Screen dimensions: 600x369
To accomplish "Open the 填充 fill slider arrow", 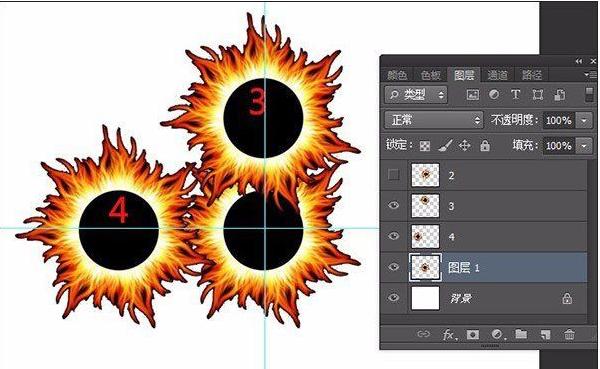I will (x=584, y=146).
